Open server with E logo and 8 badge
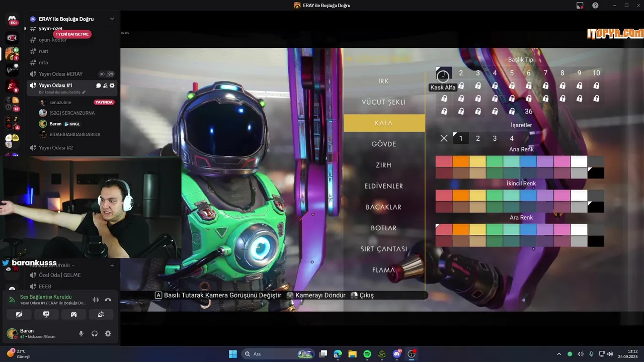The width and height of the screenshot is (644, 362). point(12,86)
